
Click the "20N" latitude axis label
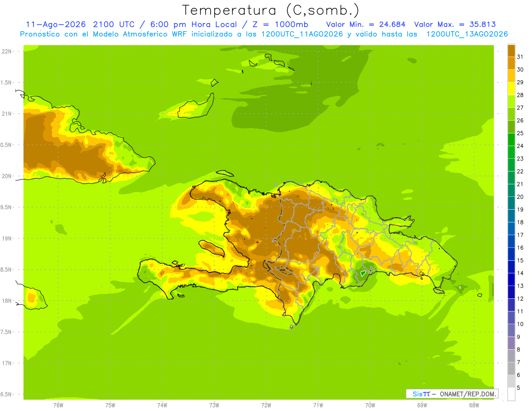click(7, 176)
